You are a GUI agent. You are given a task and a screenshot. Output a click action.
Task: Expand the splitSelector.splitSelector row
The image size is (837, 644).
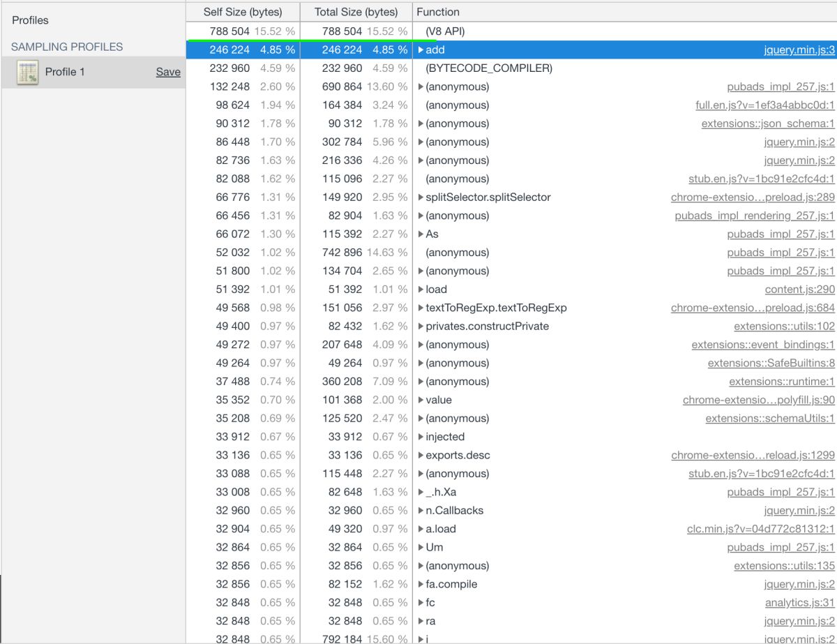[421, 197]
